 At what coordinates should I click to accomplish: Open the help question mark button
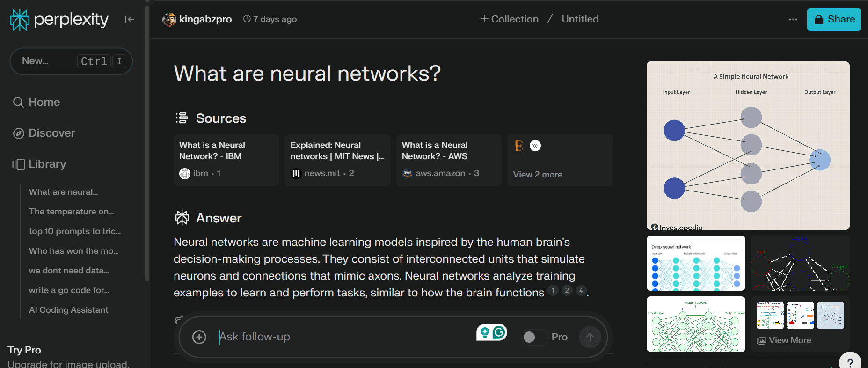(850, 362)
